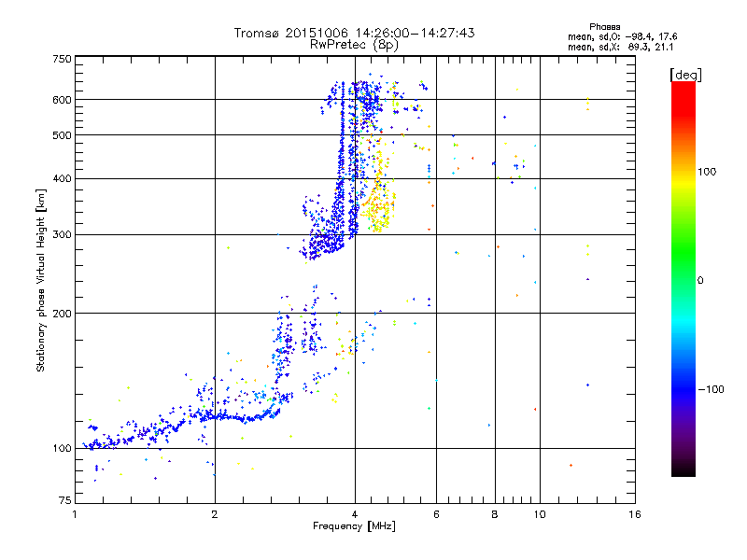The width and height of the screenshot is (747, 560).
Task: Click the y-axis tick label "750"
Action: 62,59
